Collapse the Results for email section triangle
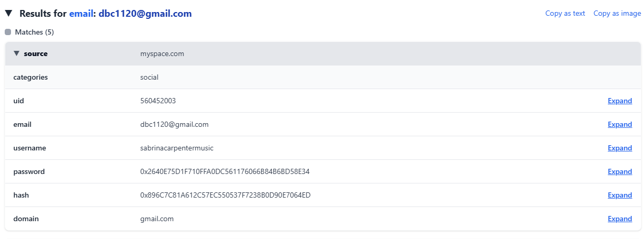644x239 pixels. coord(8,14)
